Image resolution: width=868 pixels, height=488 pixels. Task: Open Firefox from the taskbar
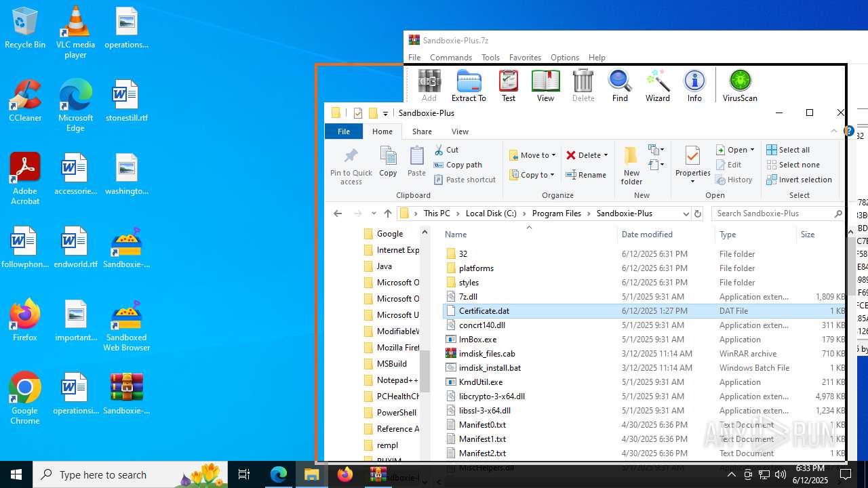(345, 474)
